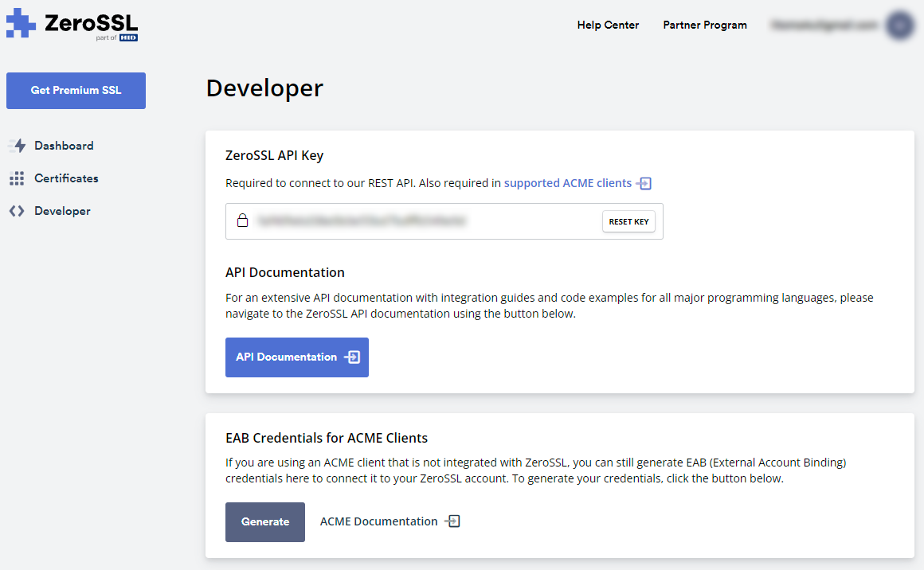Image resolution: width=924 pixels, height=570 pixels.
Task: Open the ACME Documentation link
Action: pyautogui.click(x=378, y=521)
